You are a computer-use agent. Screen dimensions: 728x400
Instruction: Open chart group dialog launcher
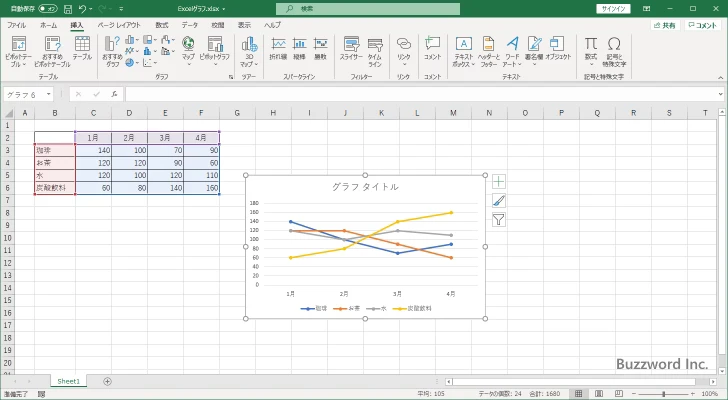tap(231, 77)
